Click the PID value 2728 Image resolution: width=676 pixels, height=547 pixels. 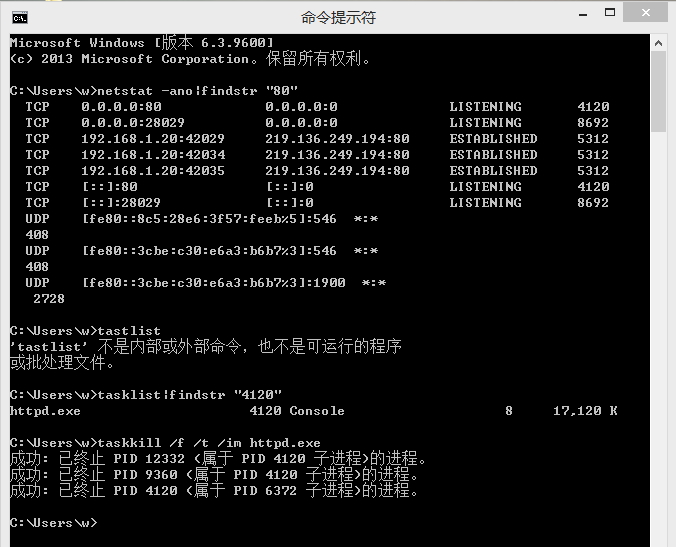click(x=49, y=299)
